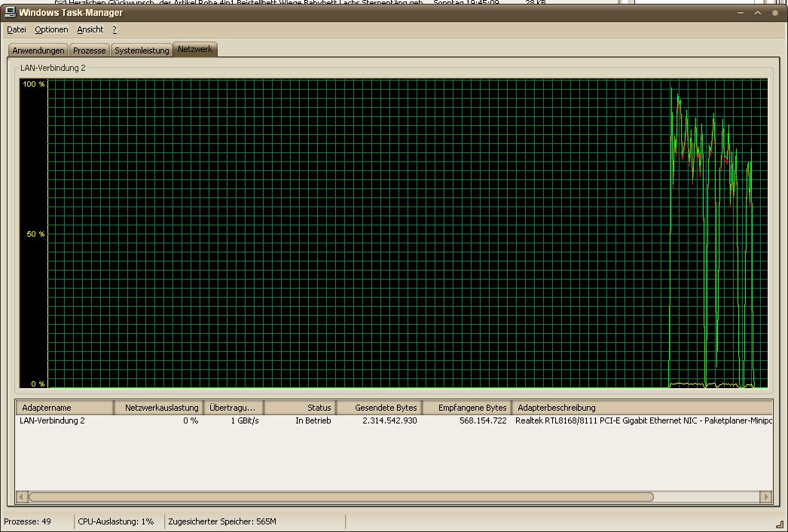Open the Ansicht menu
The width and height of the screenshot is (788, 532).
[90, 29]
